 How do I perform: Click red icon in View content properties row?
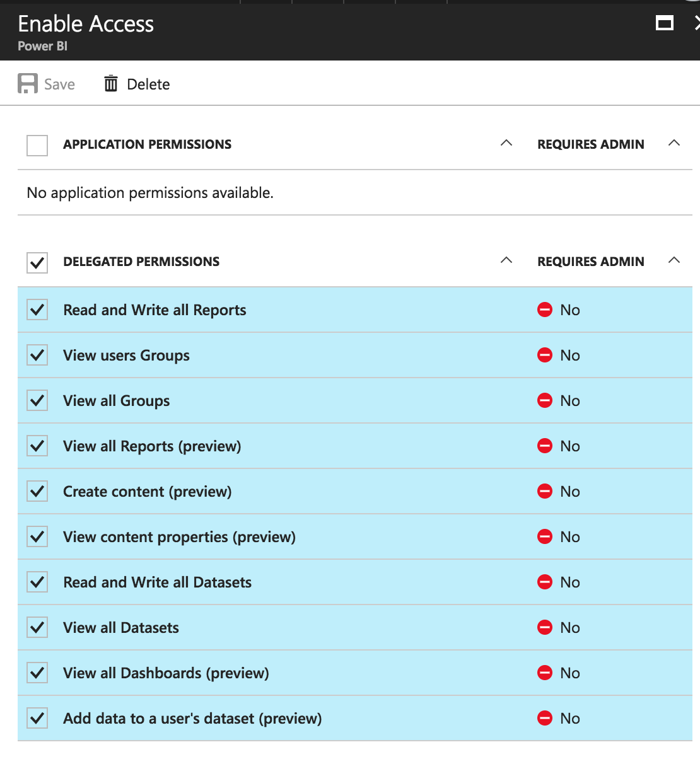545,536
